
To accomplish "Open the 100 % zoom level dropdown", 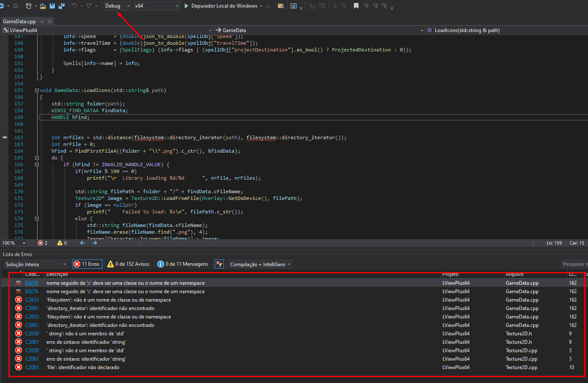I will point(14,243).
